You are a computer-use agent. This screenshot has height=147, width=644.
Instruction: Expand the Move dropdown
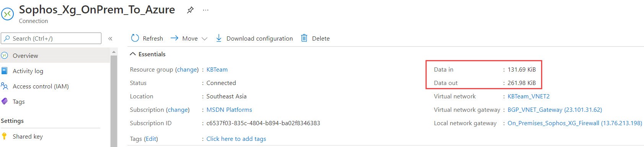click(x=204, y=39)
